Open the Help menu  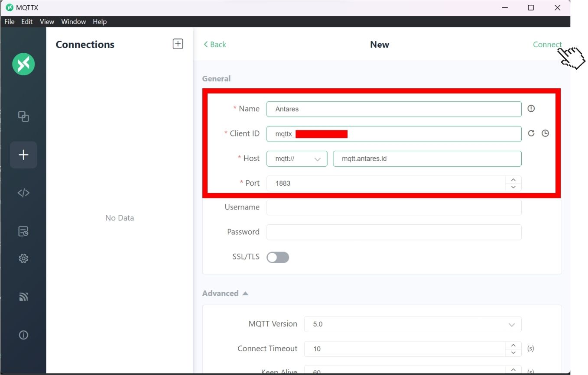tap(100, 22)
